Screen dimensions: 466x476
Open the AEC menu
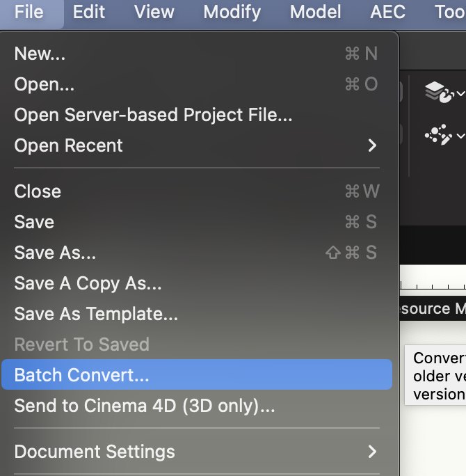coord(388,12)
